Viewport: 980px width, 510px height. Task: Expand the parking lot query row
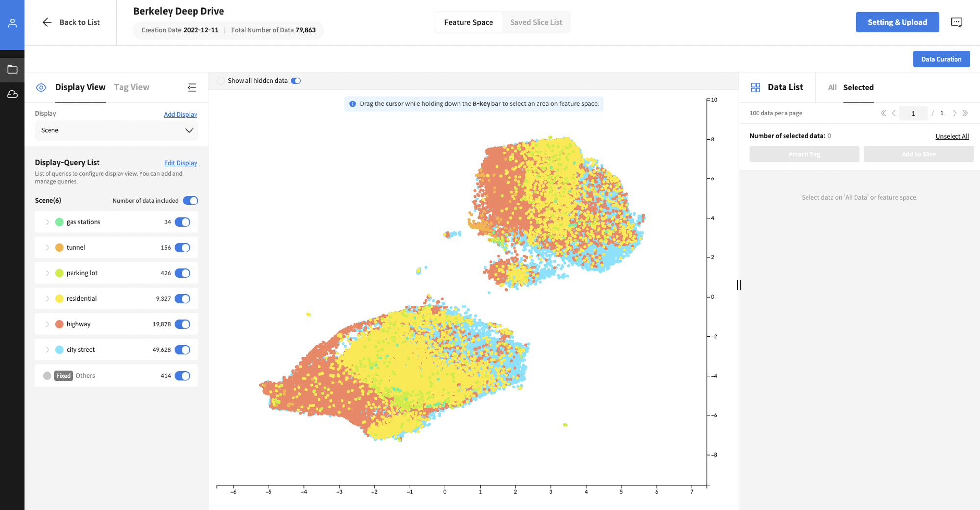[x=48, y=273]
